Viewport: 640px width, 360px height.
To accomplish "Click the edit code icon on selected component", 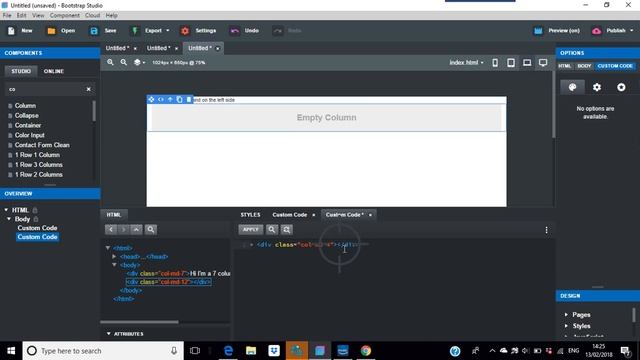I will click(161, 100).
